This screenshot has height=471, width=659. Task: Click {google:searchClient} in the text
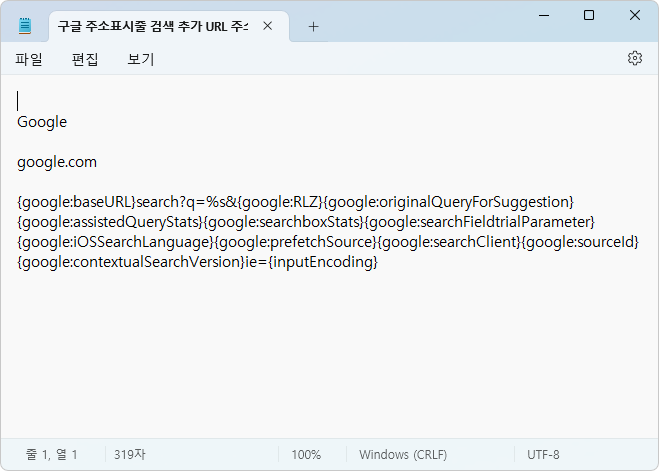449,242
